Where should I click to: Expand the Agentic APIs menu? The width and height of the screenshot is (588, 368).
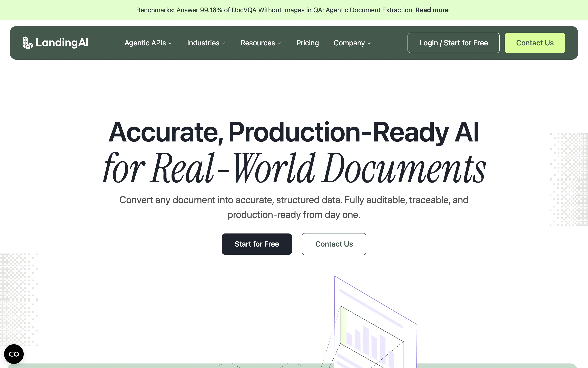(148, 43)
